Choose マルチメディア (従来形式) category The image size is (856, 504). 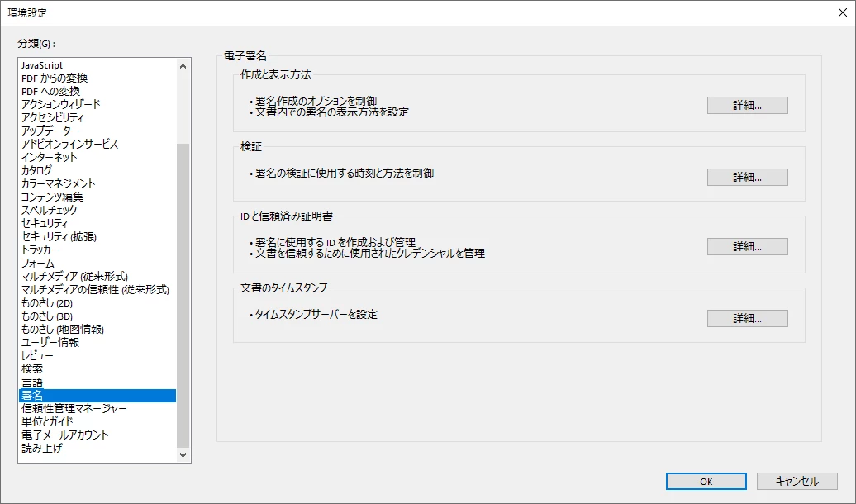click(97, 276)
